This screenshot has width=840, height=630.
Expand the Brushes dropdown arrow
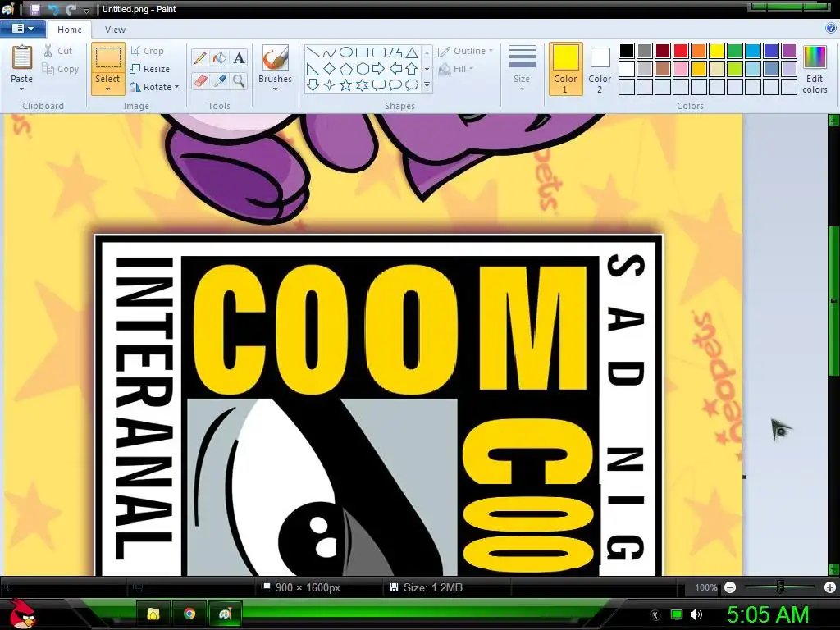pyautogui.click(x=276, y=89)
